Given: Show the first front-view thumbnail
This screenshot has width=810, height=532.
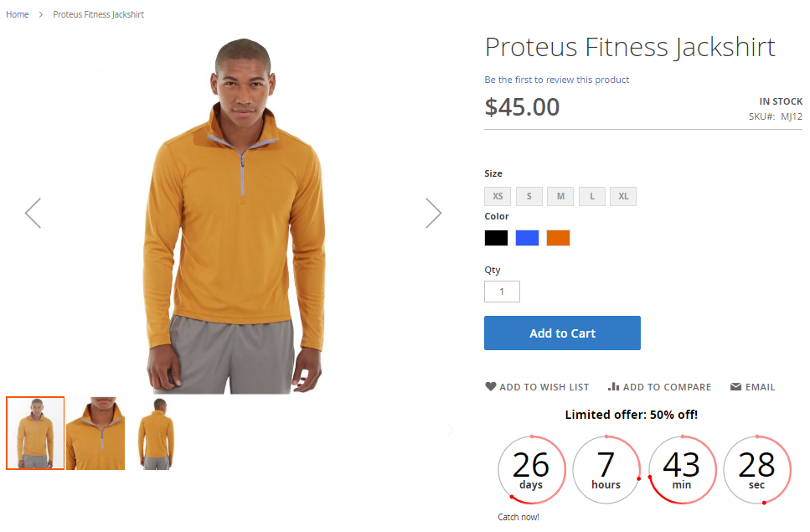Looking at the screenshot, I should tap(35, 433).
